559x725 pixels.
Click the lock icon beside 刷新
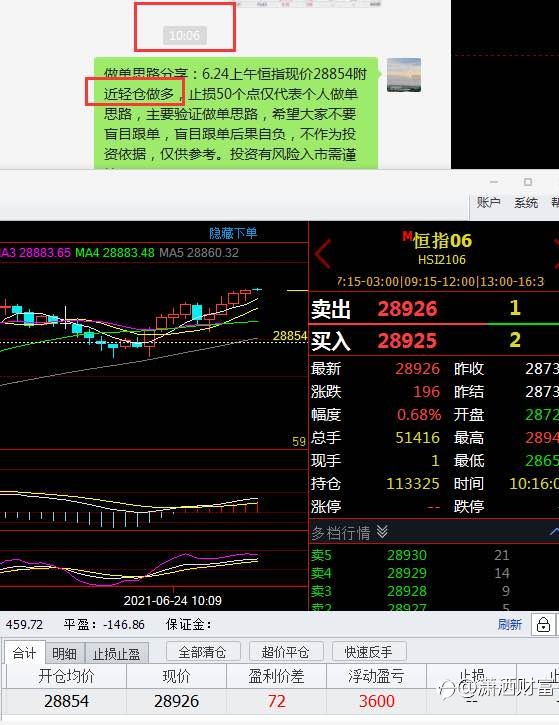click(x=543, y=625)
